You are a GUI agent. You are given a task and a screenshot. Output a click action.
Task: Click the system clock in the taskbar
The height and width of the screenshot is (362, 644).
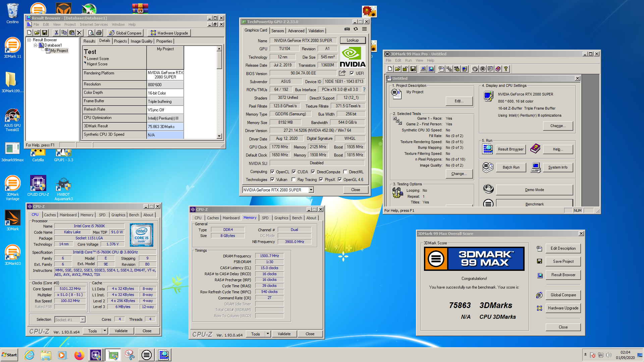click(x=625, y=355)
